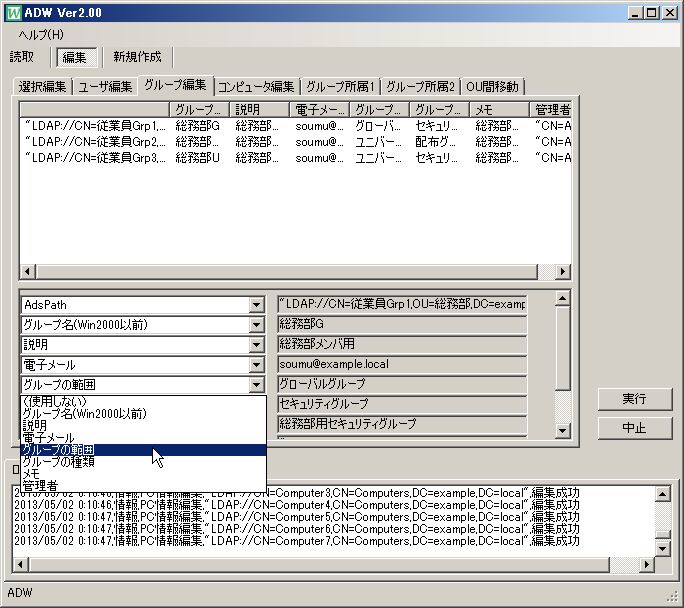
Task: Click the 中止 button
Action: [634, 428]
